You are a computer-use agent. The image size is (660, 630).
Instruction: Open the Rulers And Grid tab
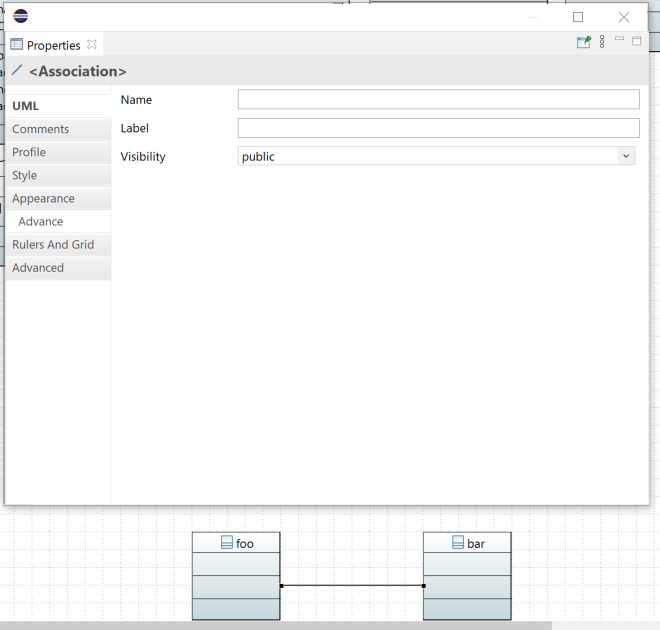pos(58,245)
